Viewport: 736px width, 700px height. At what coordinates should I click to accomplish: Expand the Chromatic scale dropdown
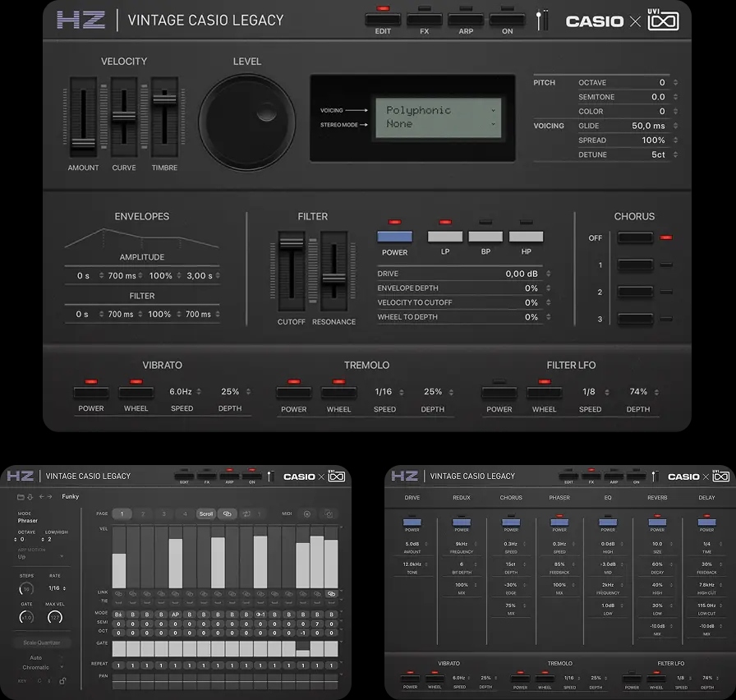coord(40,667)
